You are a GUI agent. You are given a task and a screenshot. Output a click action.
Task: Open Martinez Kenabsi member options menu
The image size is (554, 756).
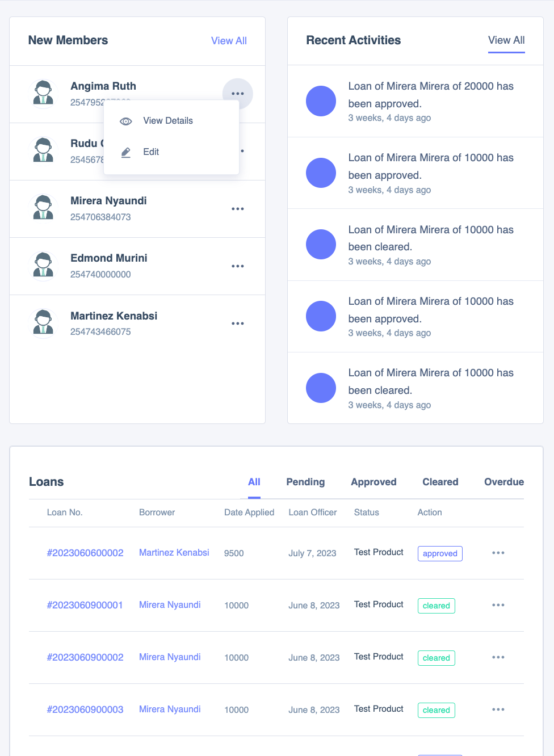pos(238,324)
